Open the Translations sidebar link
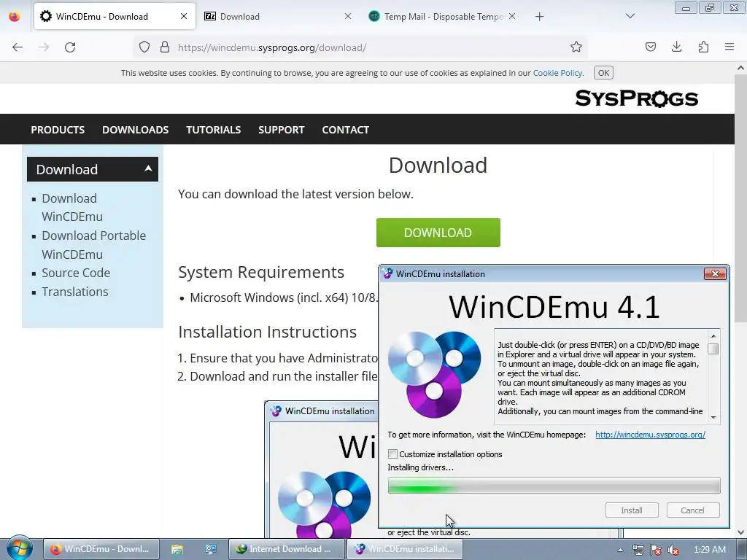Image resolution: width=747 pixels, height=560 pixels. click(x=75, y=292)
